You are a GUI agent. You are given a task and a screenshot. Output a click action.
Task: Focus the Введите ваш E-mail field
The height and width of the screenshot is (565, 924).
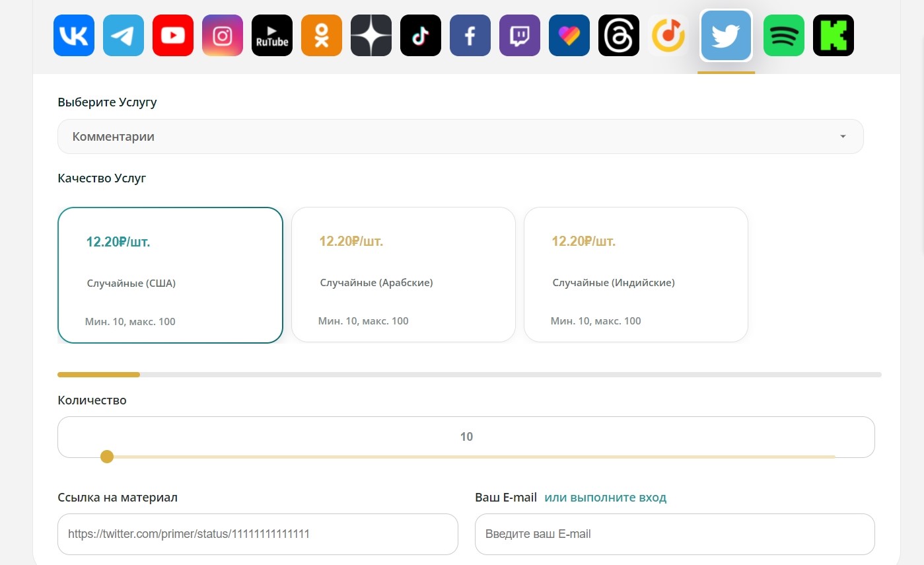[675, 534]
